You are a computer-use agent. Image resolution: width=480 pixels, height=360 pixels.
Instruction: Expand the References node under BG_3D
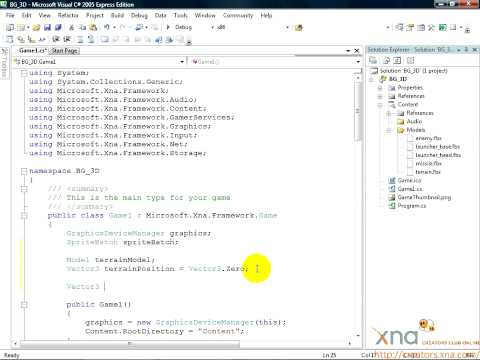coord(380,96)
